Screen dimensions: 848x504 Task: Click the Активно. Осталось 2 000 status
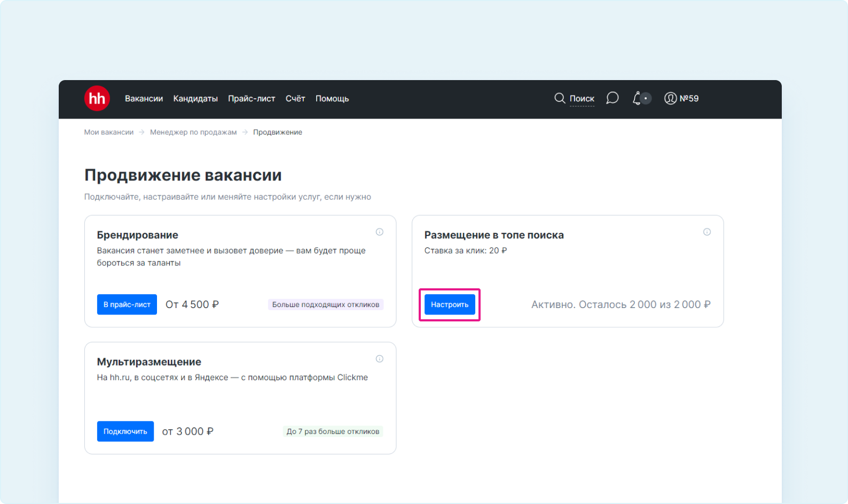[621, 304]
